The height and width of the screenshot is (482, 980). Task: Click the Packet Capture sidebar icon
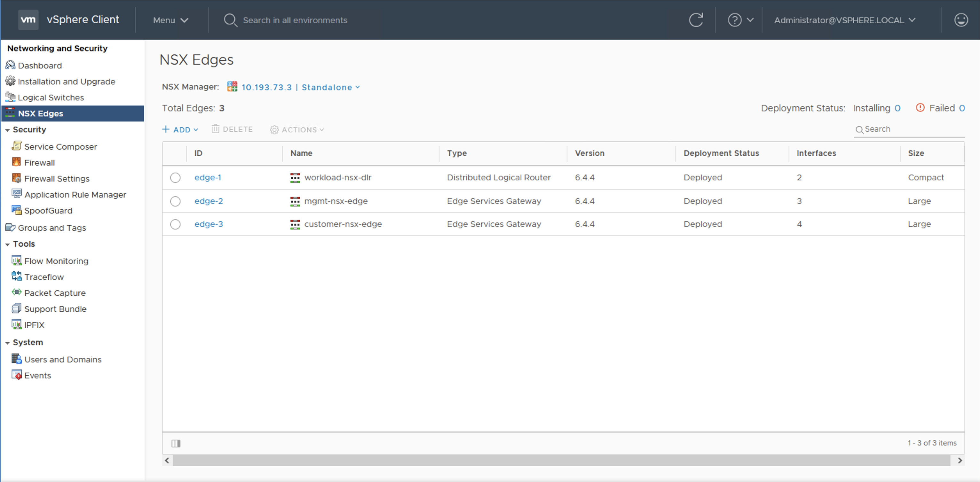coord(16,292)
